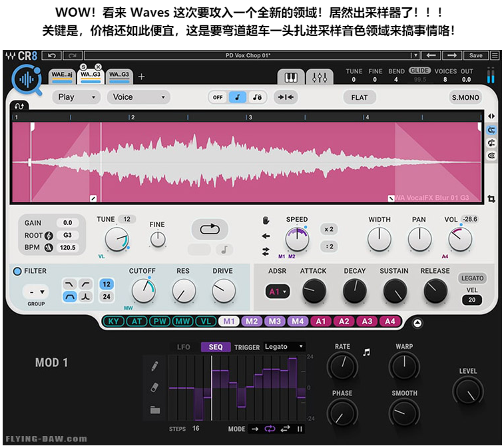Click the GAIN value 0.0 field

67,223
